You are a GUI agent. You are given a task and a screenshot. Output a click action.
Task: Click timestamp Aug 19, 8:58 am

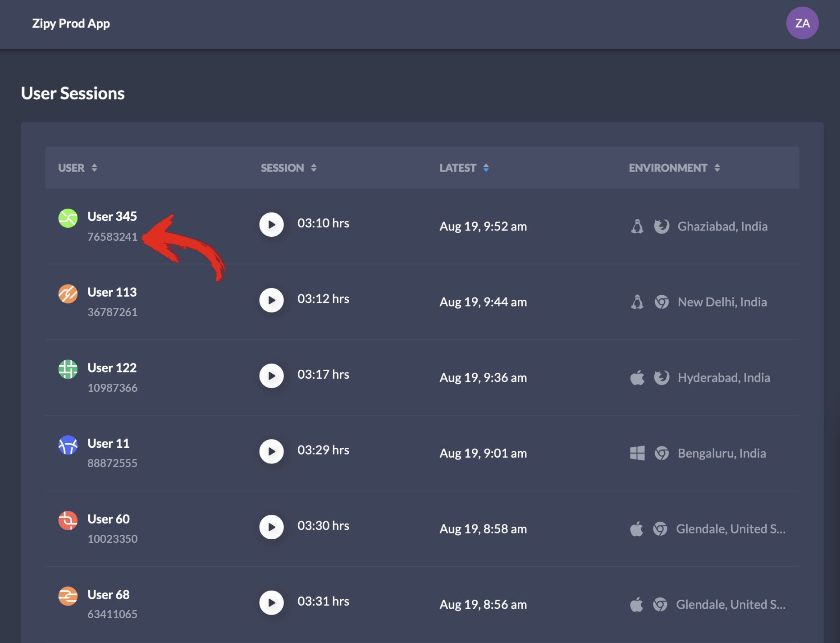point(483,529)
